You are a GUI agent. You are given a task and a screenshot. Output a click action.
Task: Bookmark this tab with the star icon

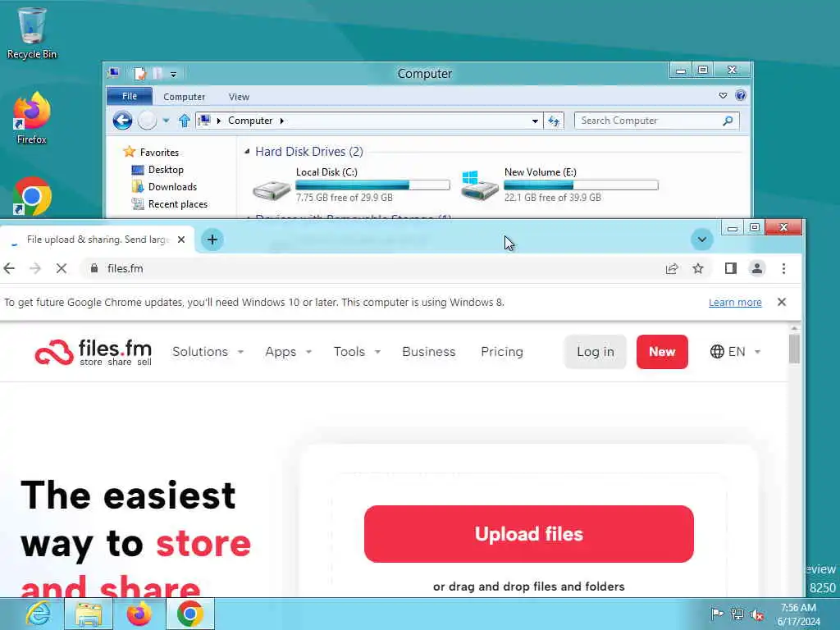click(x=697, y=268)
